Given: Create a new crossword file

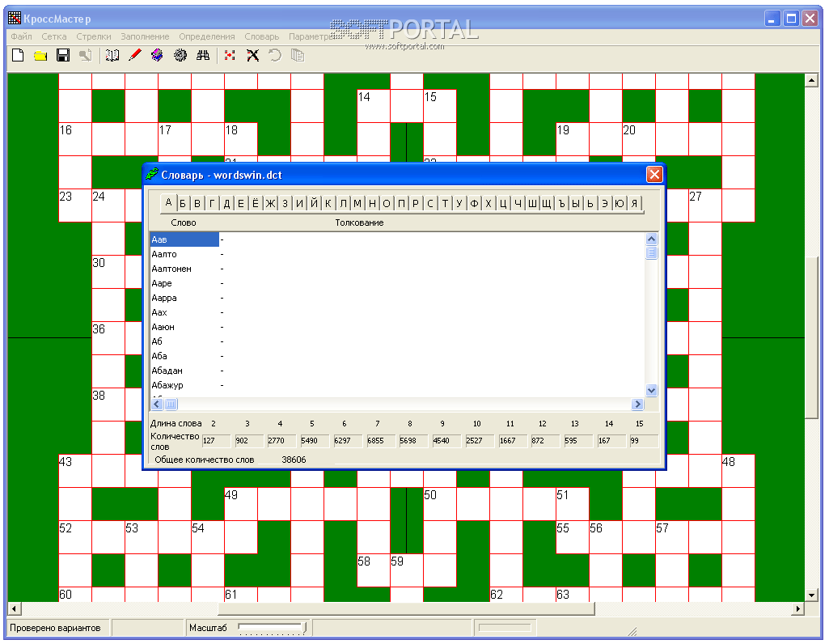Looking at the screenshot, I should point(18,56).
